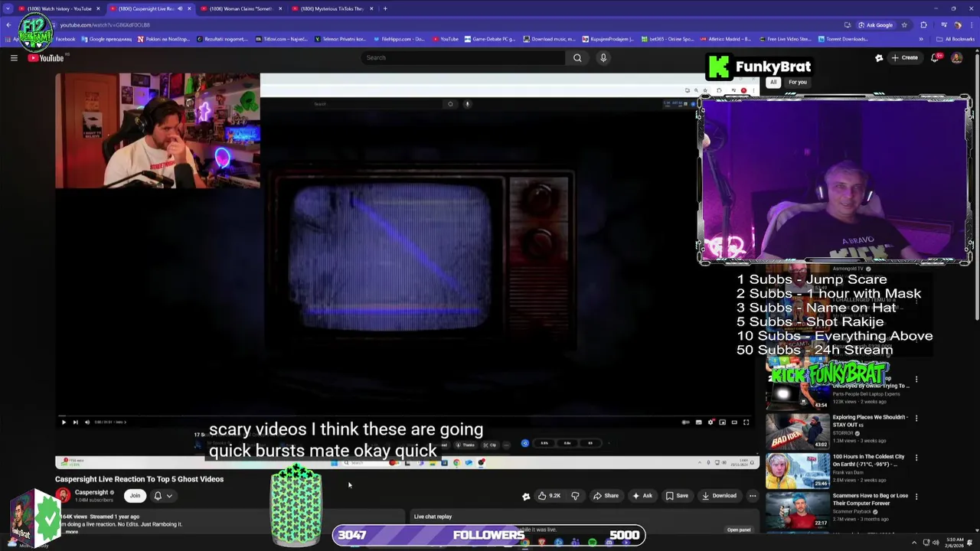
Task: Open the All Bookmarks folder
Action: [955, 39]
